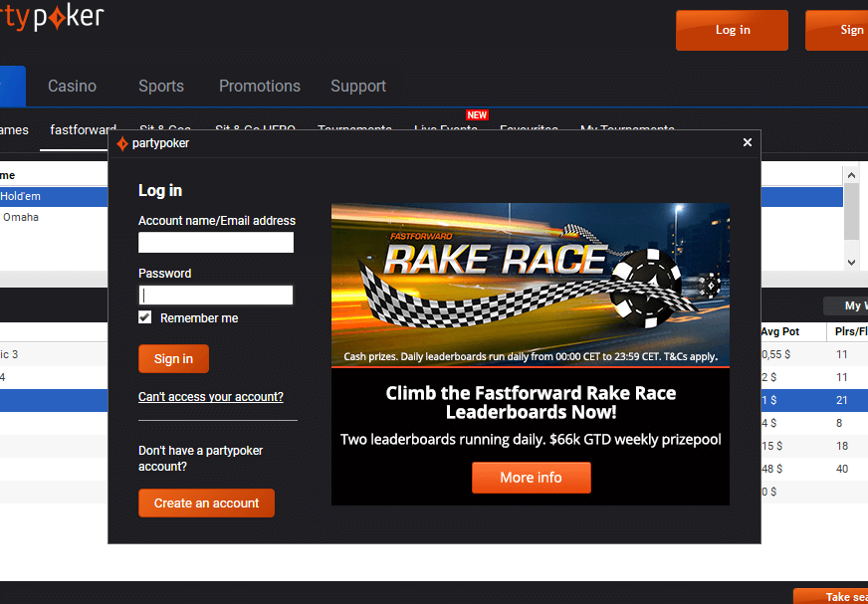868x604 pixels.
Task: Open the Rake Race banner image
Action: (530, 285)
